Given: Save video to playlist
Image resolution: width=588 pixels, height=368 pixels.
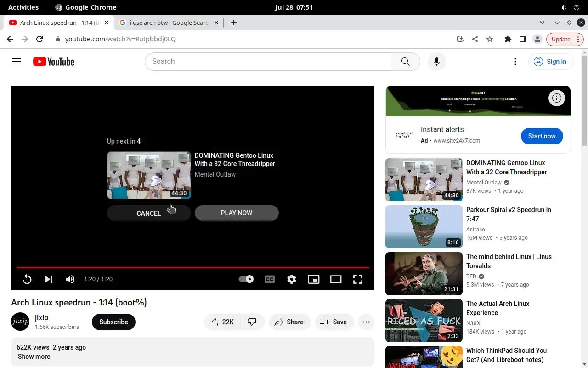Looking at the screenshot, I should 334,322.
